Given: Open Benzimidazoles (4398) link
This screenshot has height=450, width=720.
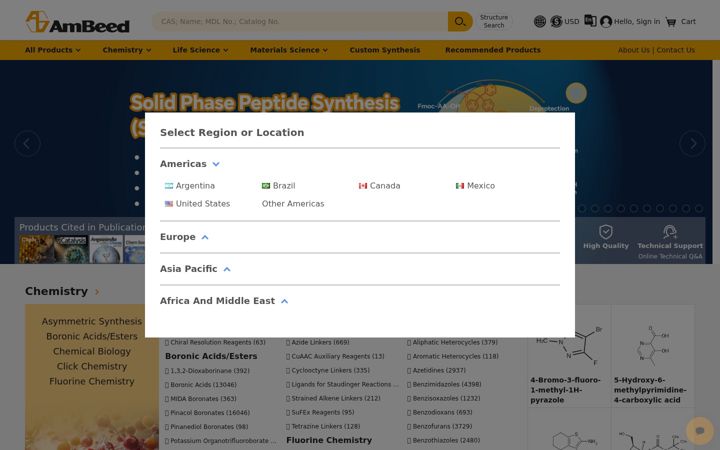Looking at the screenshot, I should (x=444, y=384).
